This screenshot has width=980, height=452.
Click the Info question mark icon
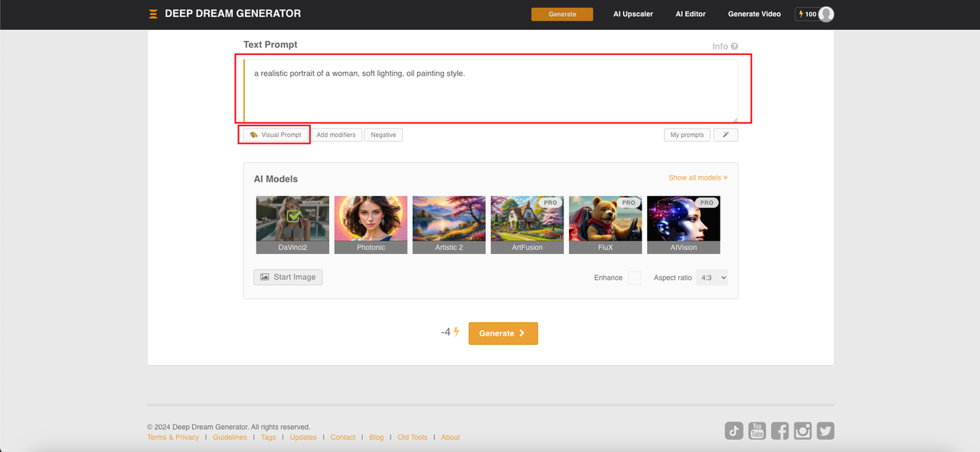coord(734,47)
